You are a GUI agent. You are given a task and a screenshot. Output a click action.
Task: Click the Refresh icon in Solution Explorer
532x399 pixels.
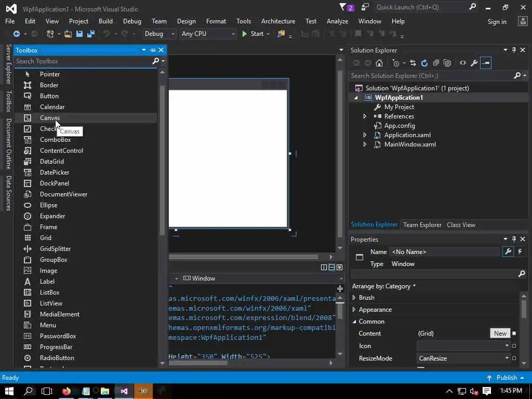(x=424, y=63)
